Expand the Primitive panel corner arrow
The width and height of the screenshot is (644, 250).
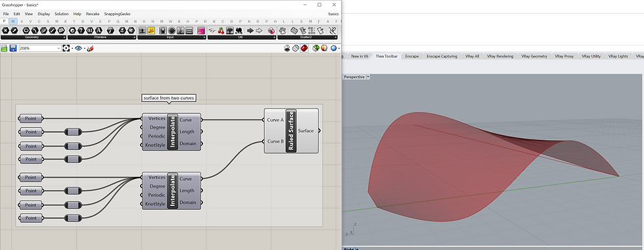coord(134,37)
